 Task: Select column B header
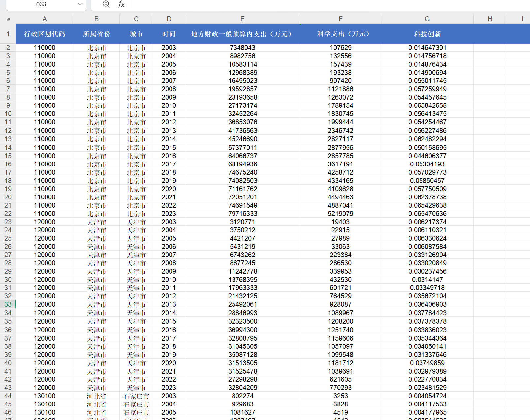(96, 19)
